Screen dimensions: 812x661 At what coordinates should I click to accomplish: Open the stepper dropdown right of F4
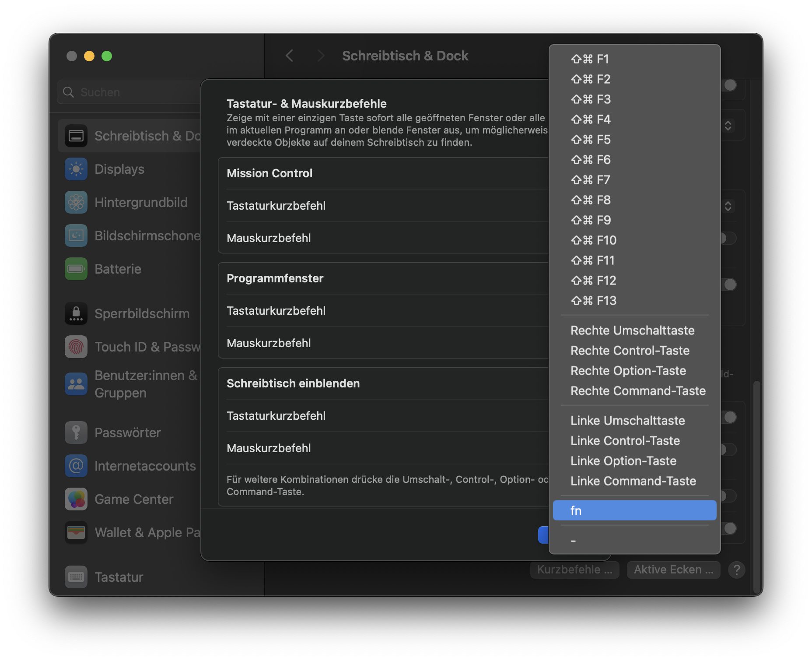coord(728,126)
